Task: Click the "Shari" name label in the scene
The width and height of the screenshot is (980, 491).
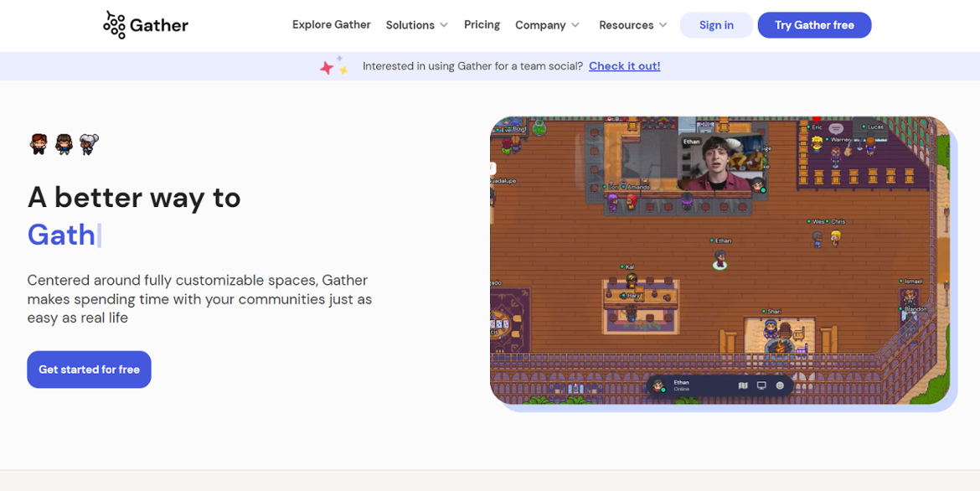Action: (x=774, y=312)
